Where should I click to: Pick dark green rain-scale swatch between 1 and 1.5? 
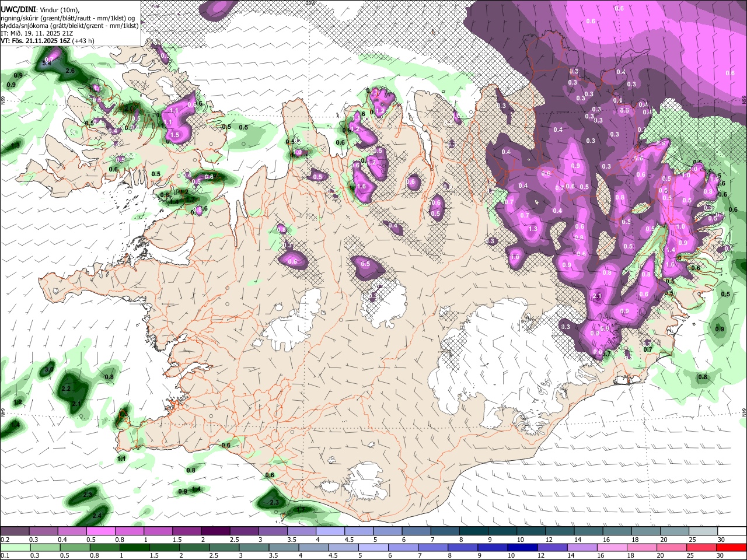pyautogui.click(x=135, y=547)
